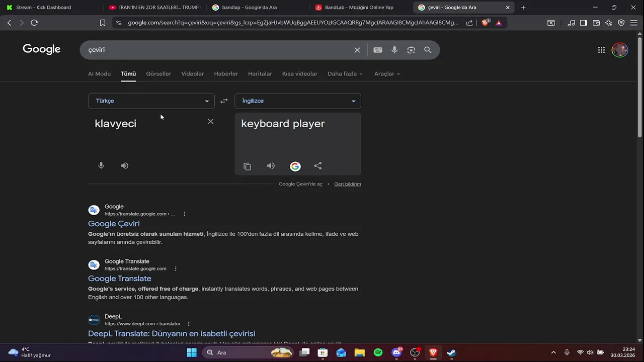Viewport: 644px width, 362px height.
Task: Open the İngilizce target language dropdown
Action: [298, 101]
